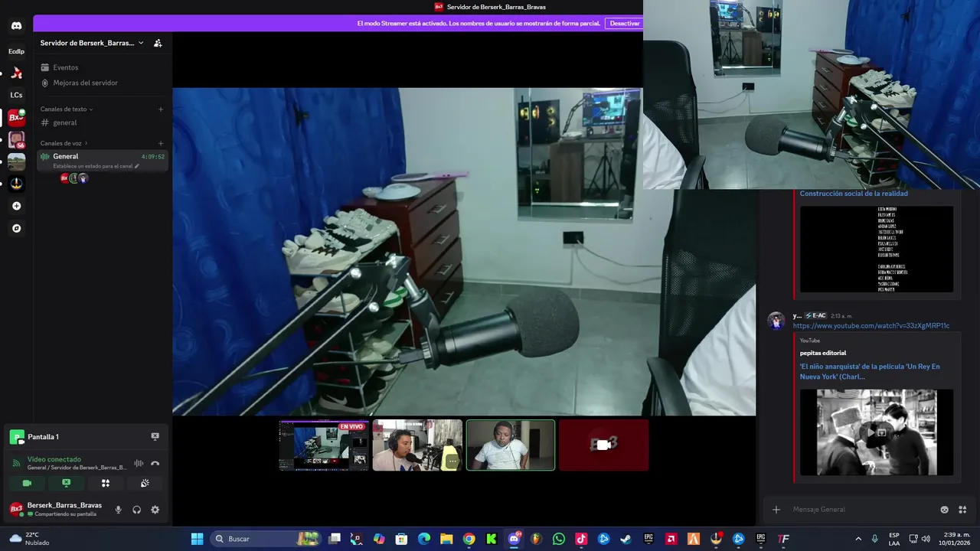Select the green-outlined speaking user tile

pyautogui.click(x=511, y=445)
